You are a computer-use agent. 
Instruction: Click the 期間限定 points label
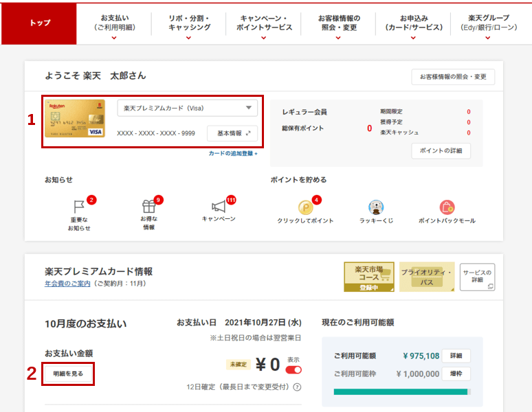pos(391,111)
